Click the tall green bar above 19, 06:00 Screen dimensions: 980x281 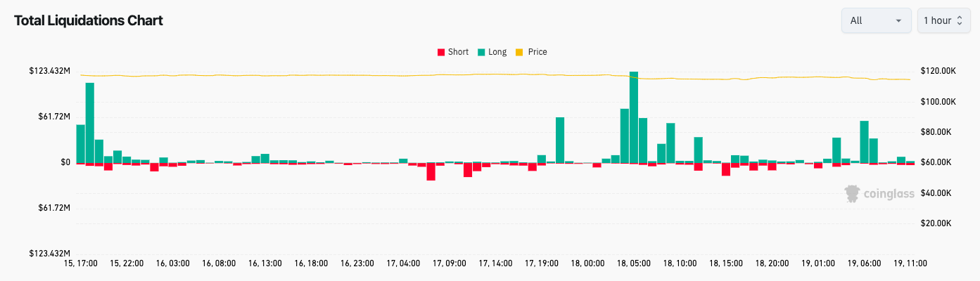click(864, 141)
